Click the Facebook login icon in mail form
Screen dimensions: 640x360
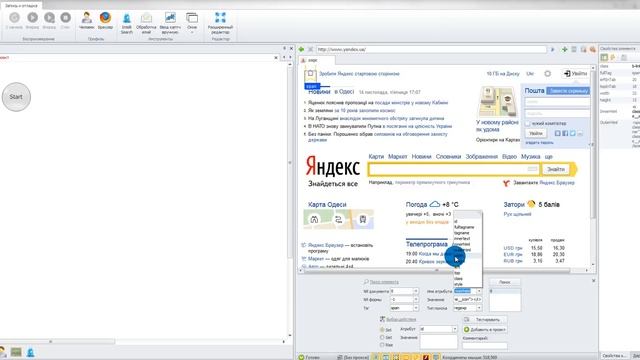[565, 133]
